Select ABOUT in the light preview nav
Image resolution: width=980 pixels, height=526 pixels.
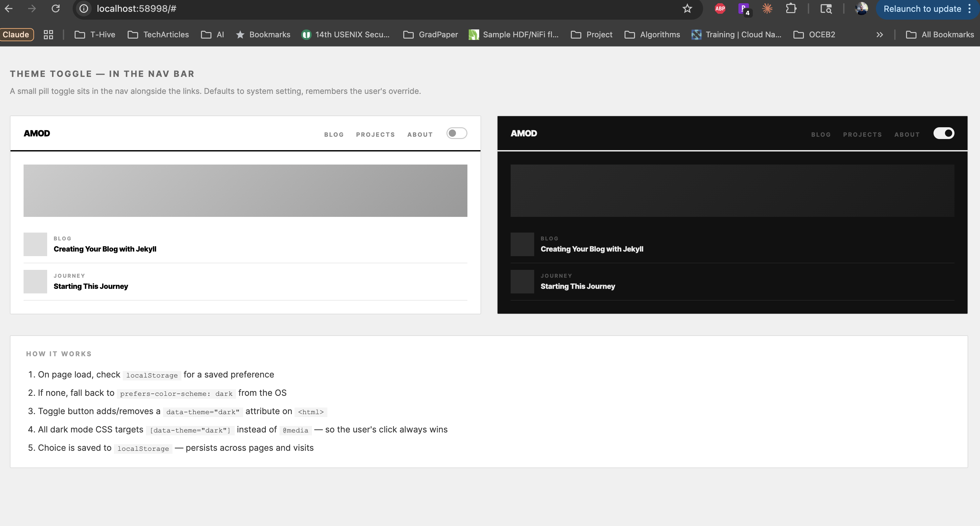point(420,134)
